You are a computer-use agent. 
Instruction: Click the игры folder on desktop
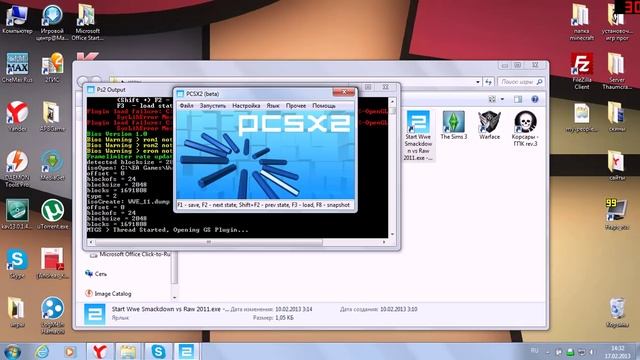(x=17, y=313)
